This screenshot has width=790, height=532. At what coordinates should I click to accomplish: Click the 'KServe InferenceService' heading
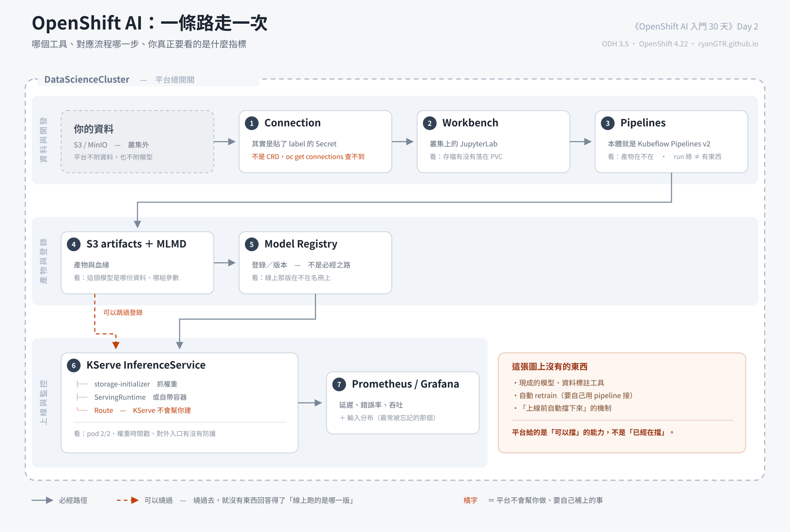[x=146, y=365]
